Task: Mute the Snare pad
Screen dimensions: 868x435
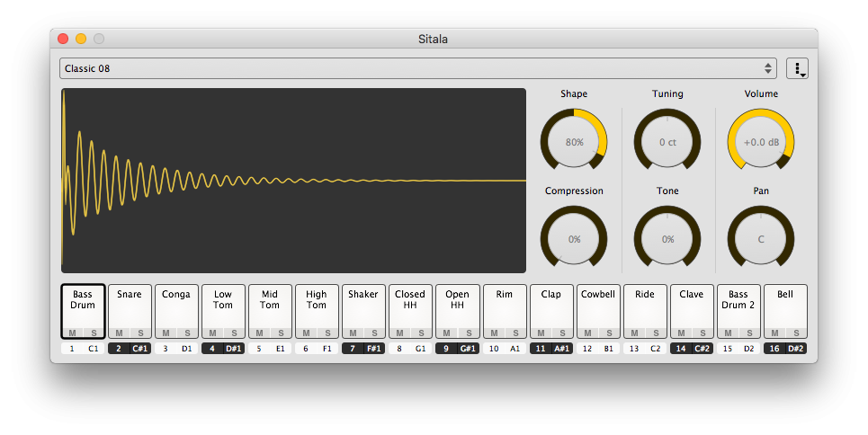Action: (x=119, y=333)
